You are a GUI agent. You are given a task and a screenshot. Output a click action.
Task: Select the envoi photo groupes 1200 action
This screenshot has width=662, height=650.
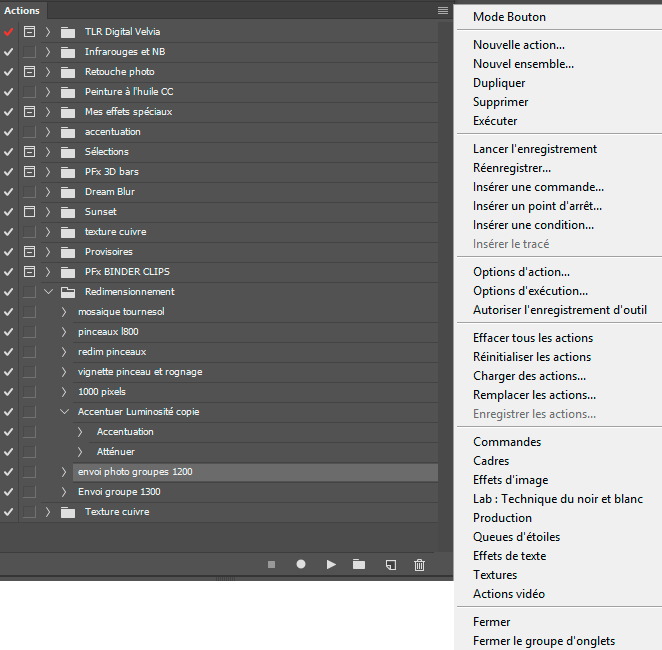pos(134,472)
